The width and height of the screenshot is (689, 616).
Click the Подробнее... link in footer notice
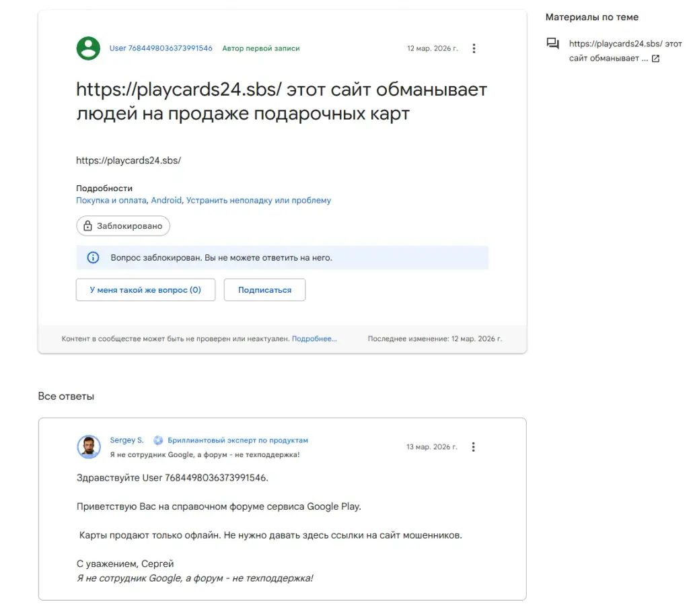tap(314, 339)
